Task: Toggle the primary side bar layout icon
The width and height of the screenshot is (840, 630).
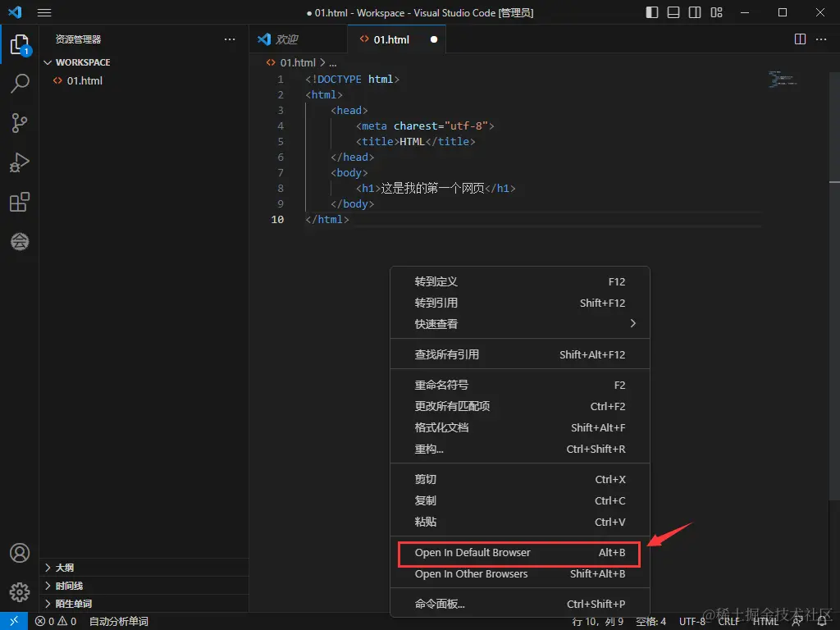Action: pyautogui.click(x=652, y=12)
